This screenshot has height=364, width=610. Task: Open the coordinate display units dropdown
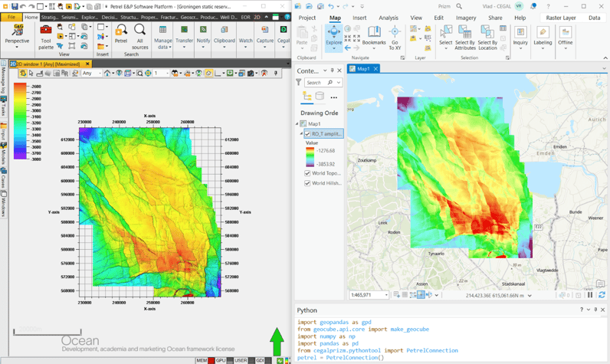[530, 296]
